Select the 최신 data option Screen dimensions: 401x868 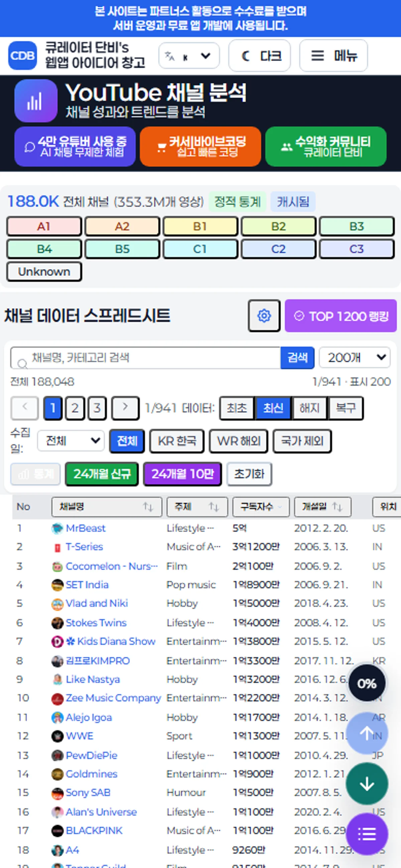click(273, 408)
